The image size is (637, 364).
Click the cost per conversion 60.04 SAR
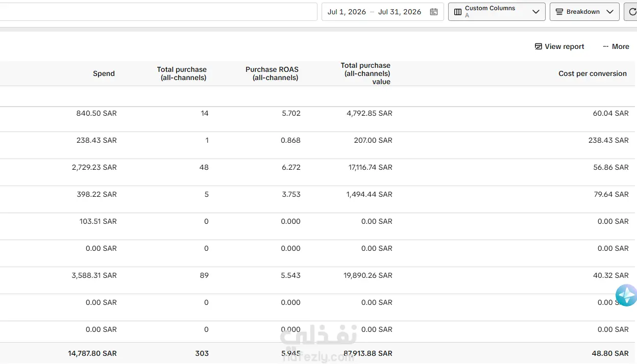point(611,113)
